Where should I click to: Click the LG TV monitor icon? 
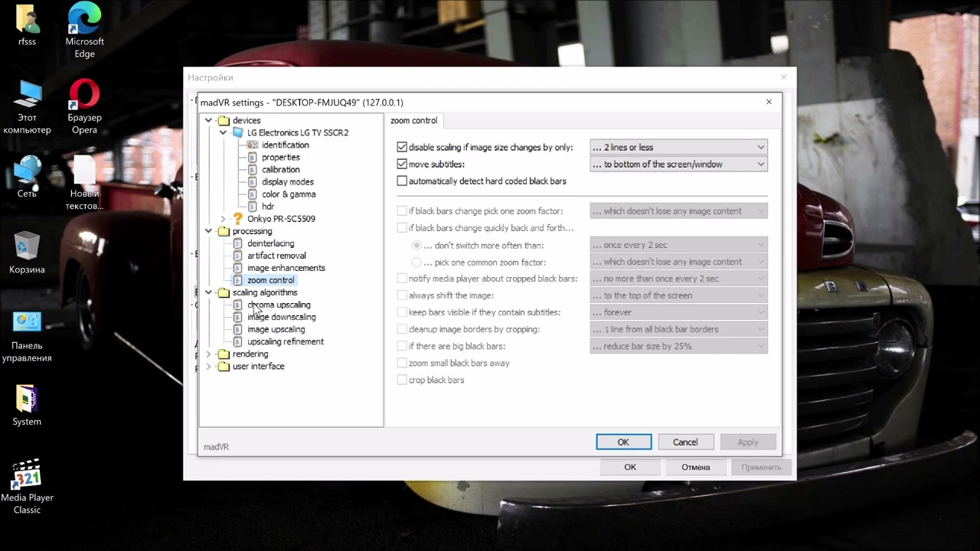point(238,132)
